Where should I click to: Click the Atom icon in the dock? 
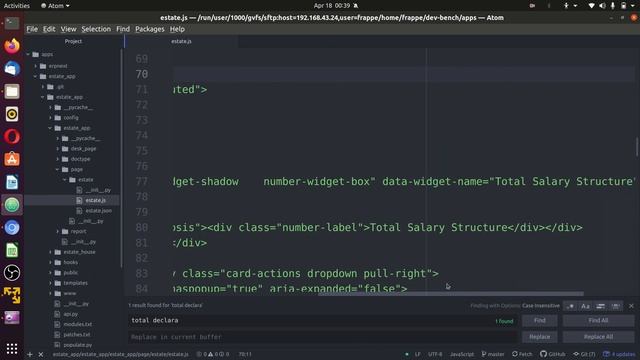pos(12,205)
